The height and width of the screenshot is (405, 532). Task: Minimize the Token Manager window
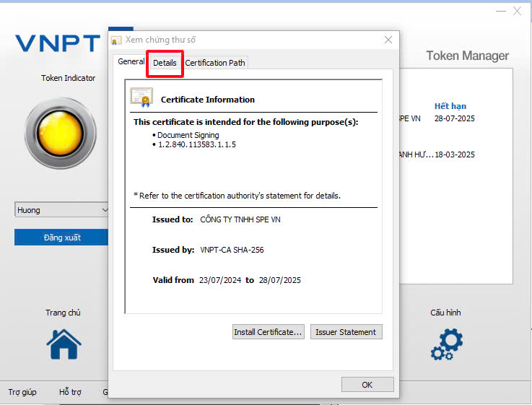[501, 12]
